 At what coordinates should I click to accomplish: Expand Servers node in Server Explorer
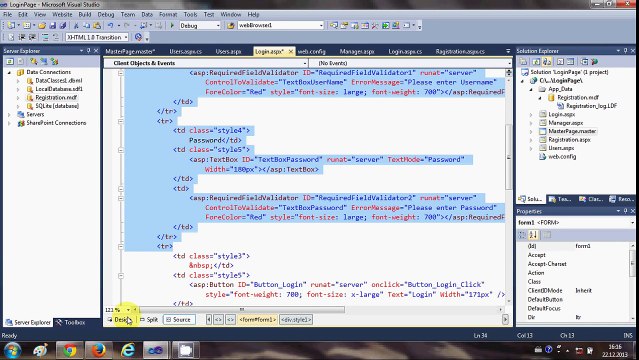(x=9, y=115)
